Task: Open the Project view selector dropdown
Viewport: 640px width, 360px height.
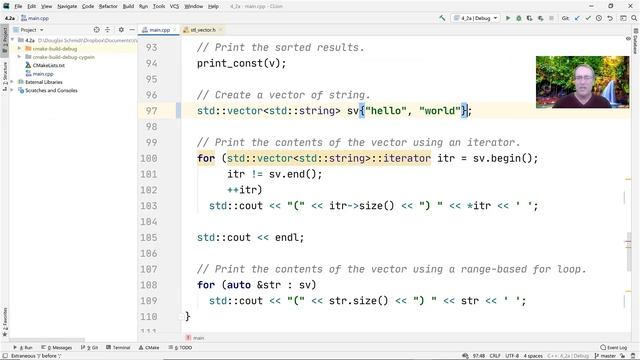Action: [x=28, y=30]
